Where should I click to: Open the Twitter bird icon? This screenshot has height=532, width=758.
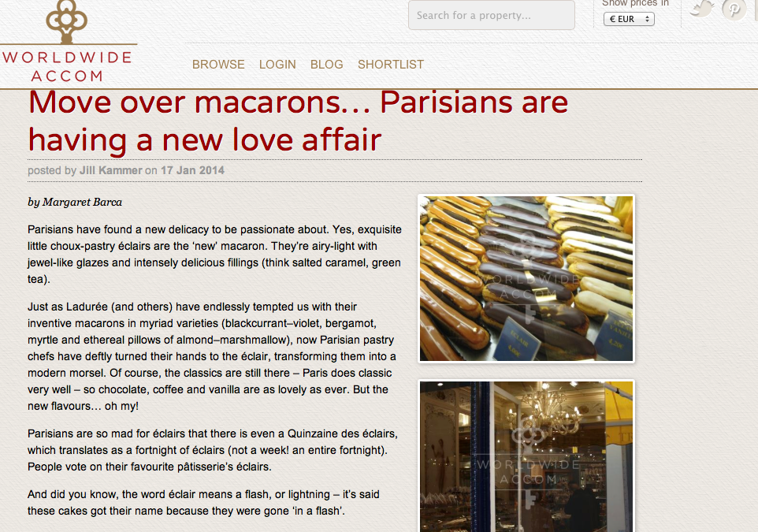pyautogui.click(x=701, y=8)
